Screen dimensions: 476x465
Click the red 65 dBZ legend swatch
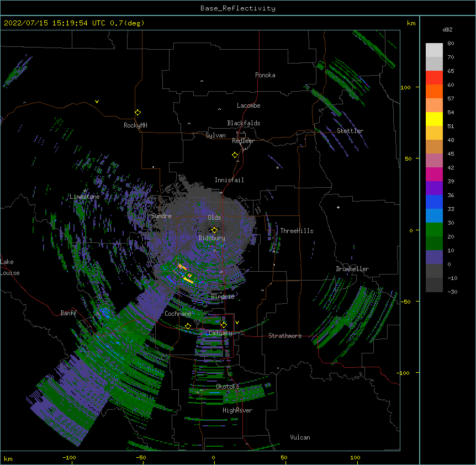pyautogui.click(x=434, y=77)
